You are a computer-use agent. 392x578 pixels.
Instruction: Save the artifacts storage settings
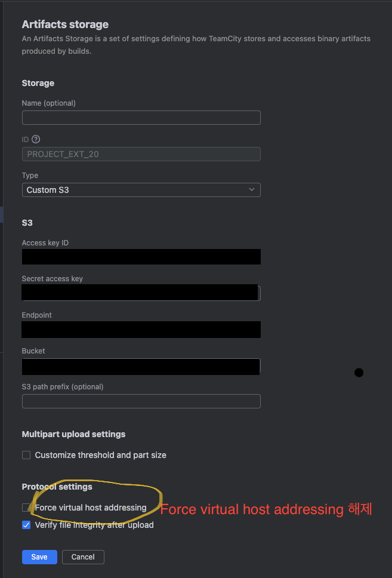point(39,557)
